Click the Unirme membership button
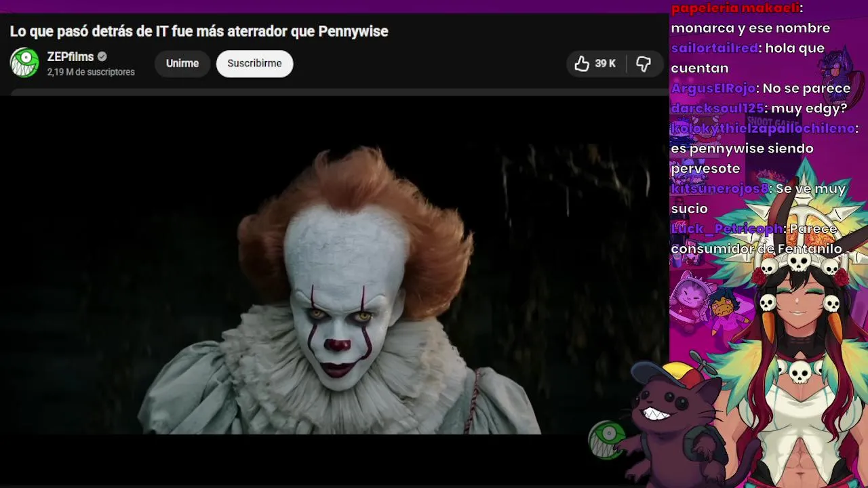 point(182,64)
